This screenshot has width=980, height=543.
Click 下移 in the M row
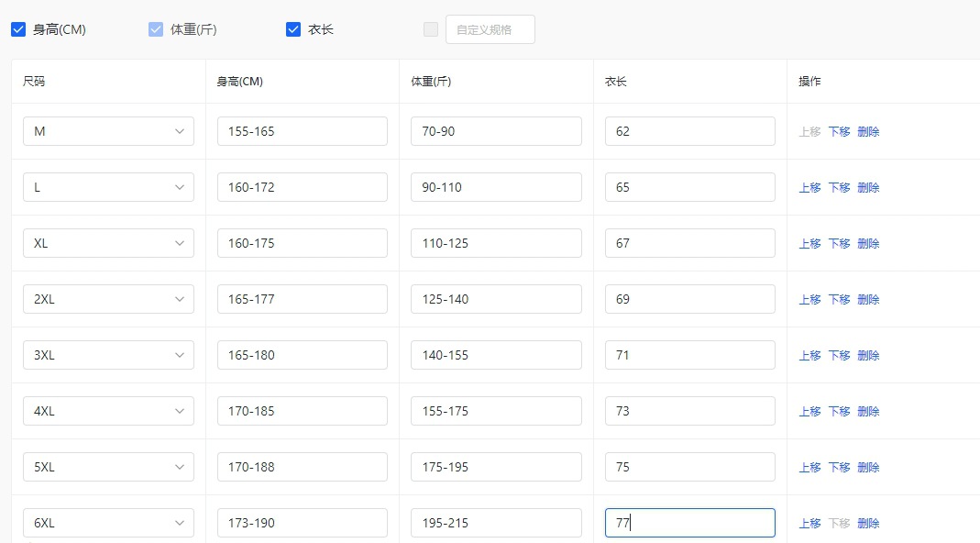tap(839, 131)
